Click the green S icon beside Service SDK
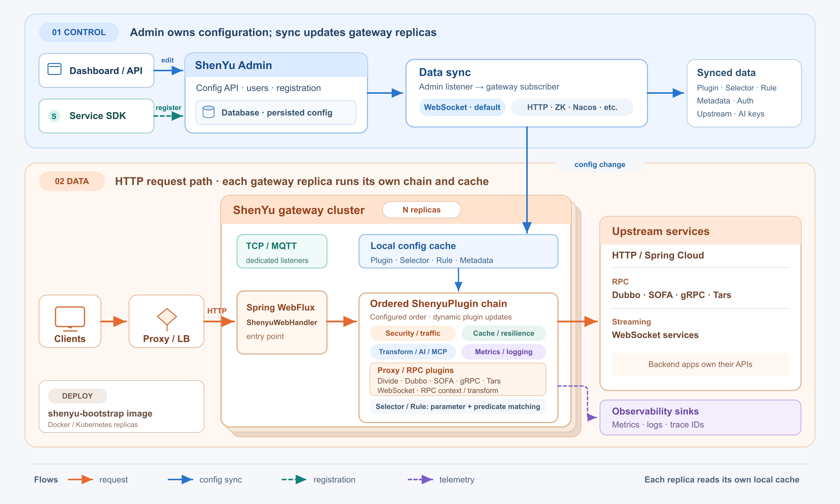The height and width of the screenshot is (504, 840). 54,116
